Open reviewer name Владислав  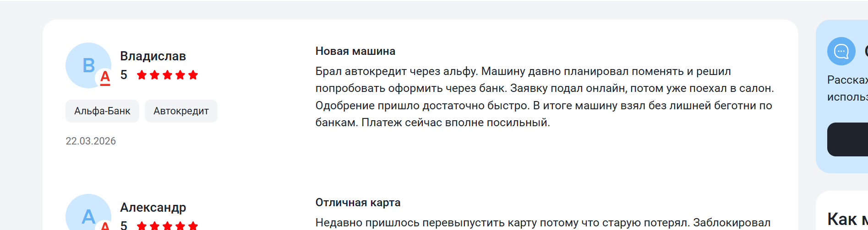153,56
